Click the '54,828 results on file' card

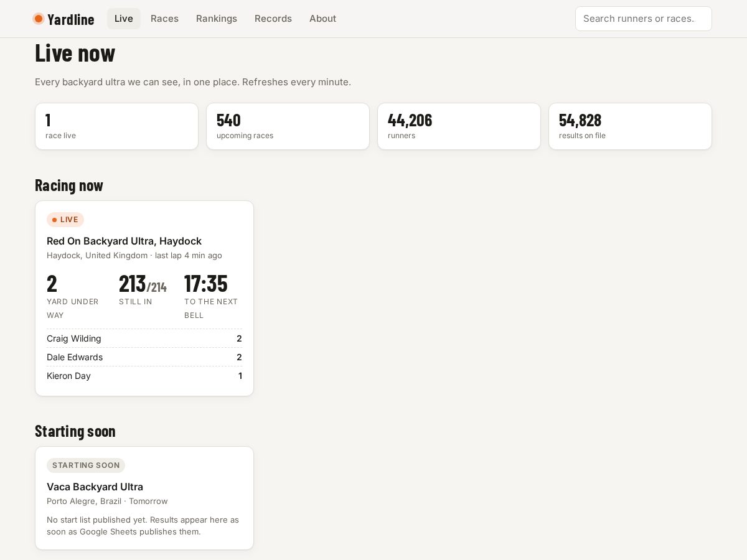[x=631, y=126]
